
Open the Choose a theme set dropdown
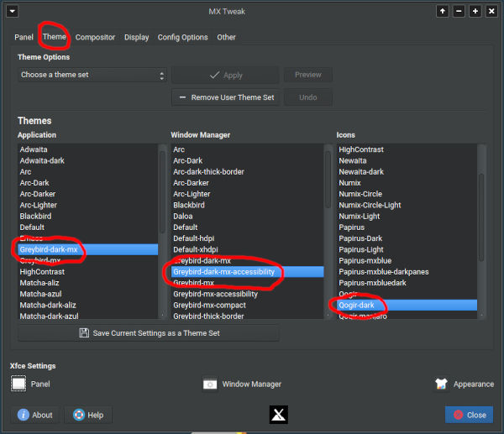click(92, 75)
